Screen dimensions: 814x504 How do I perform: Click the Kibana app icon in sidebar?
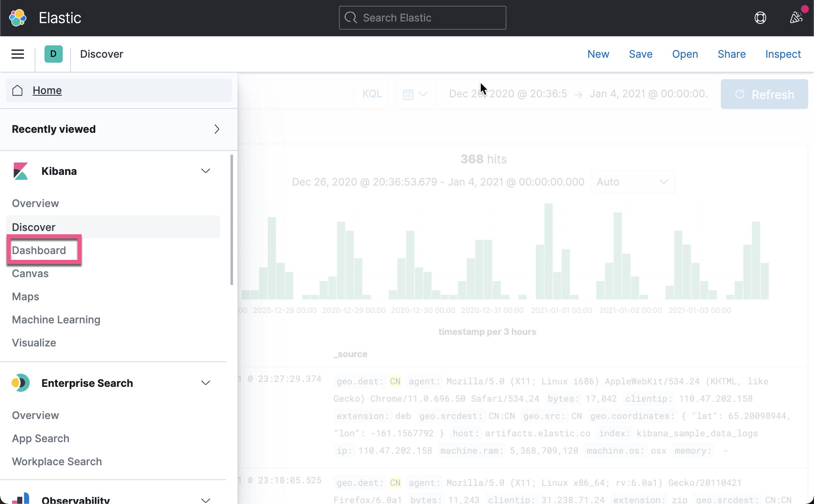click(20, 171)
